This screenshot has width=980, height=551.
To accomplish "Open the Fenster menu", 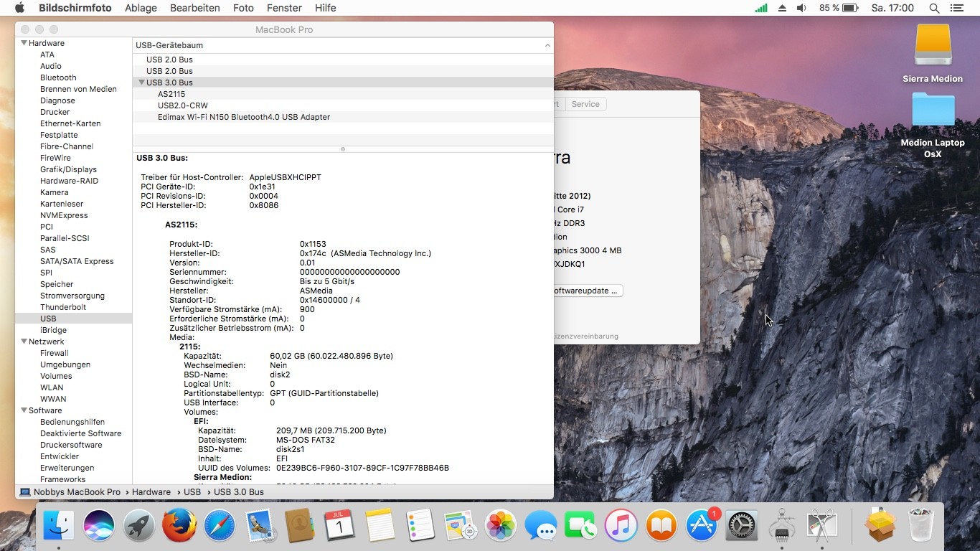I will pyautogui.click(x=284, y=8).
